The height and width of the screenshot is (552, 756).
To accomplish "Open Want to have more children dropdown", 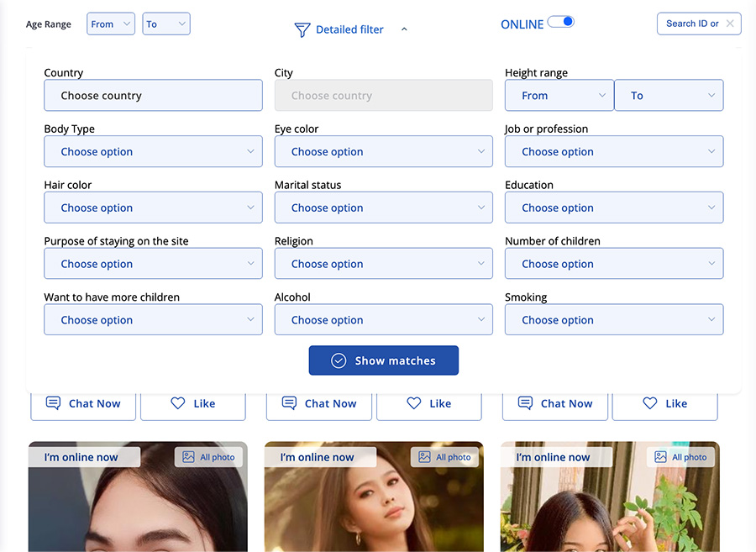I will [x=154, y=319].
